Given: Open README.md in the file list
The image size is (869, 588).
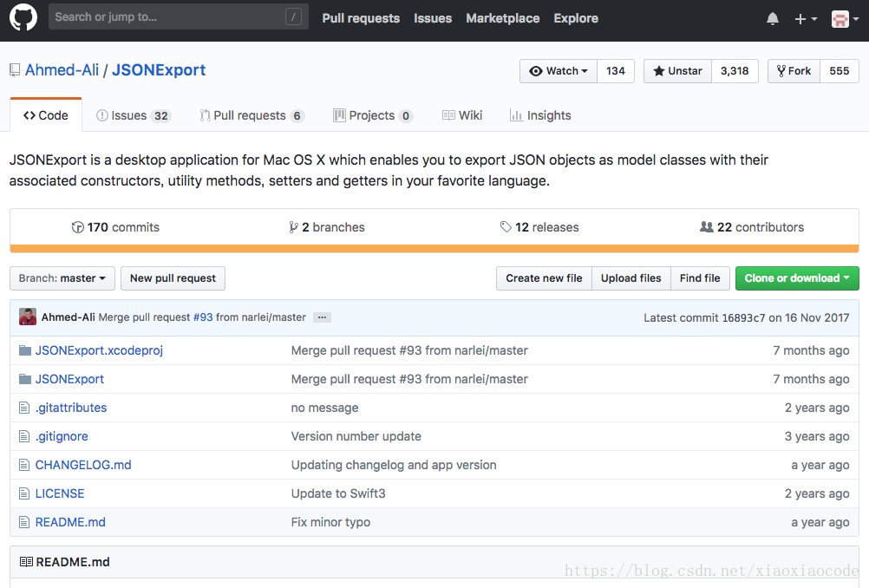Looking at the screenshot, I should [70, 522].
